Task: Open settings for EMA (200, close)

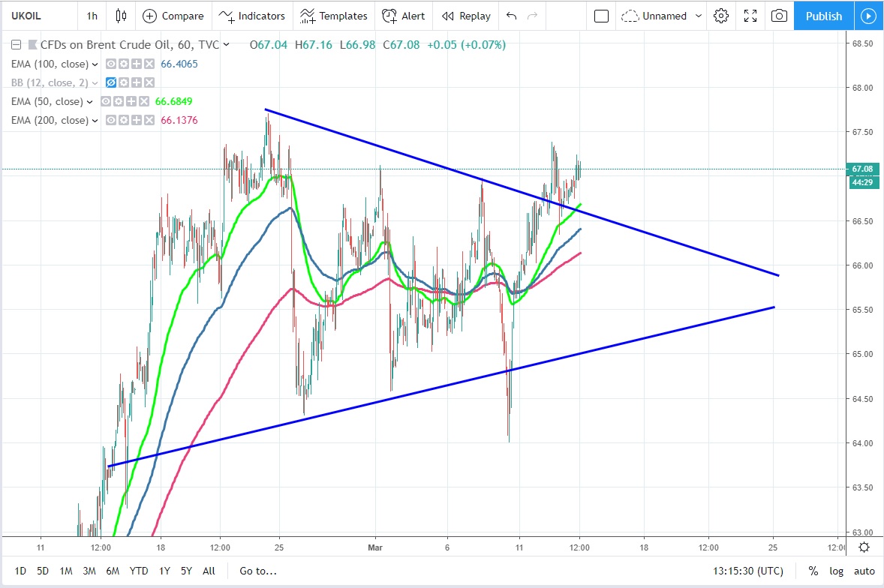Action: point(124,120)
